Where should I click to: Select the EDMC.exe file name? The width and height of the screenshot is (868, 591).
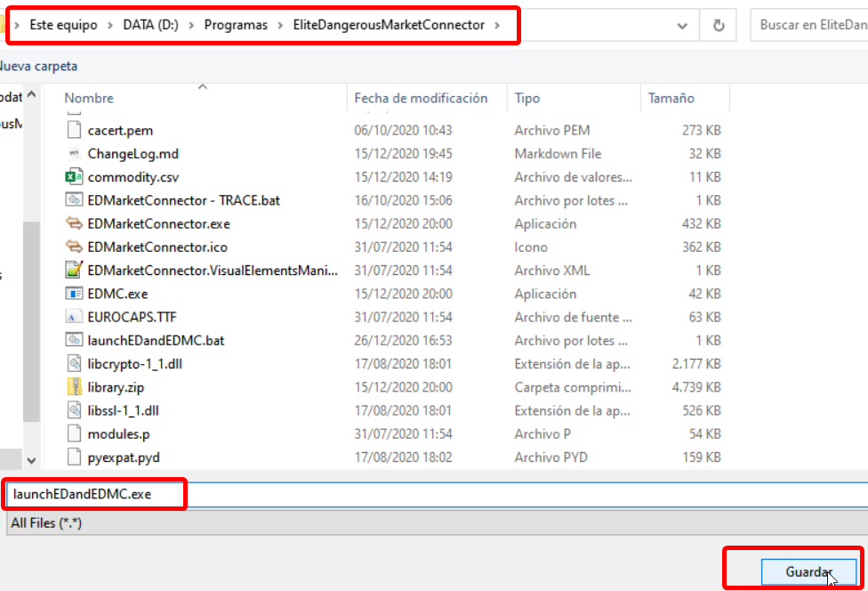[117, 294]
